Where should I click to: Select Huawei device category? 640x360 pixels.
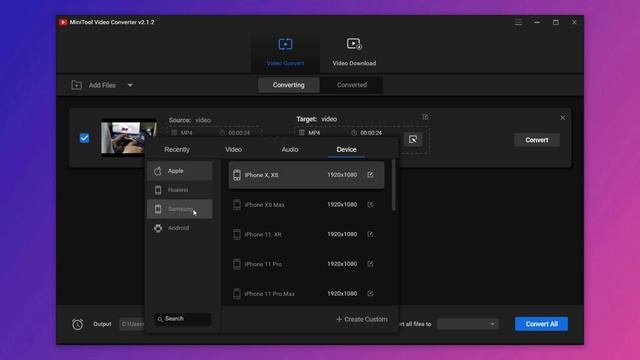pos(180,190)
